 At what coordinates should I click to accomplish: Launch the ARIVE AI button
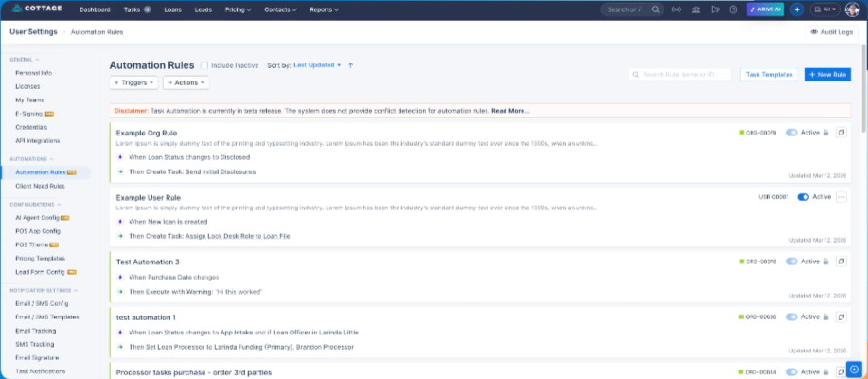pos(765,9)
